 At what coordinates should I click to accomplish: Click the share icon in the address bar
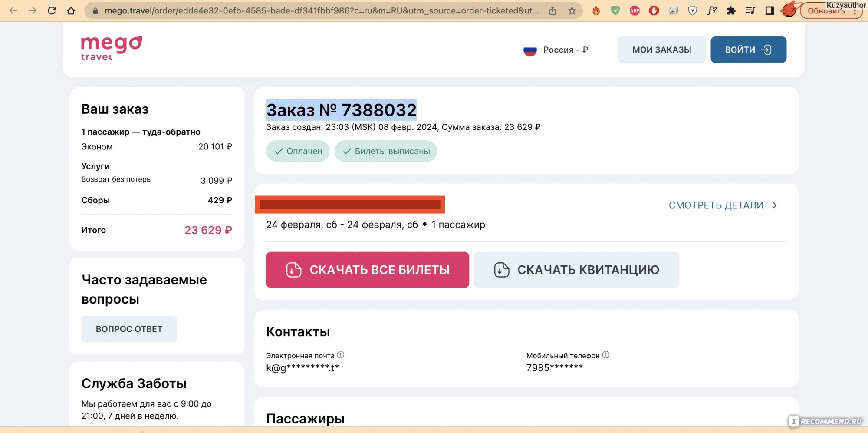click(552, 11)
